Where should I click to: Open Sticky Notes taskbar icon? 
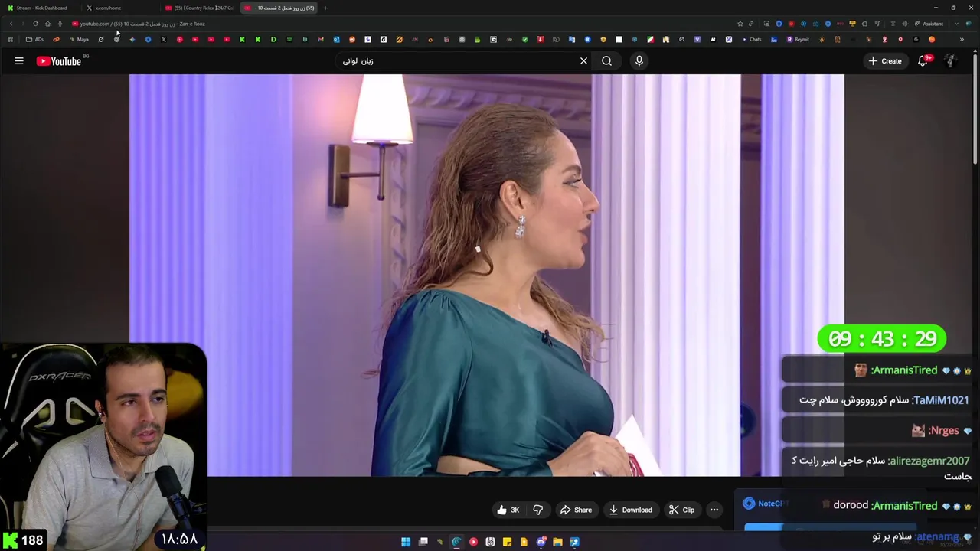tap(507, 542)
